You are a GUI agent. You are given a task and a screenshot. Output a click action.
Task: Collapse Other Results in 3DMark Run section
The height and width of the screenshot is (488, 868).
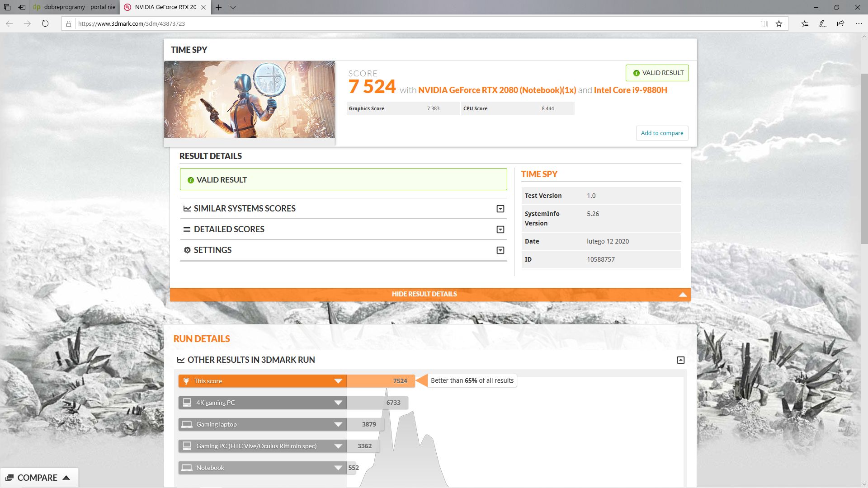tap(681, 360)
